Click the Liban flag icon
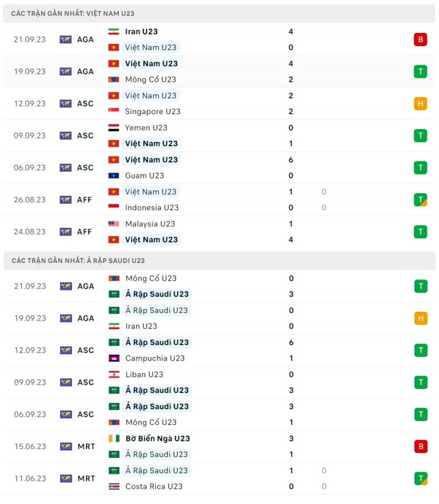This screenshot has height=504, width=439. click(x=114, y=374)
